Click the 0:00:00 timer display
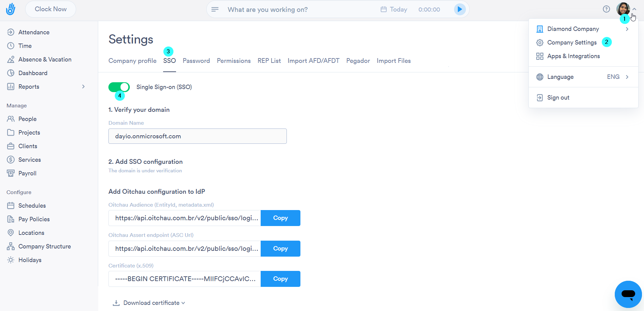Screen dimensions: 644x311 click(x=429, y=10)
